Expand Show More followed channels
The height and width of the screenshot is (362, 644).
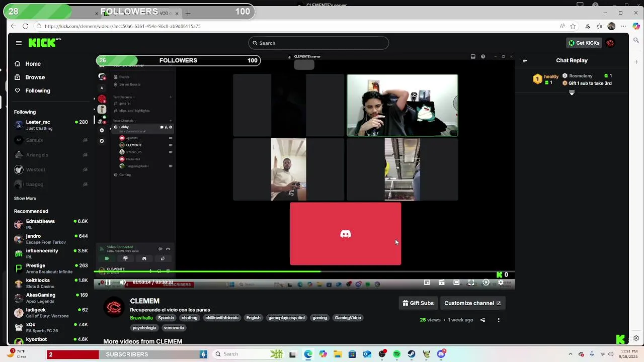(25, 199)
